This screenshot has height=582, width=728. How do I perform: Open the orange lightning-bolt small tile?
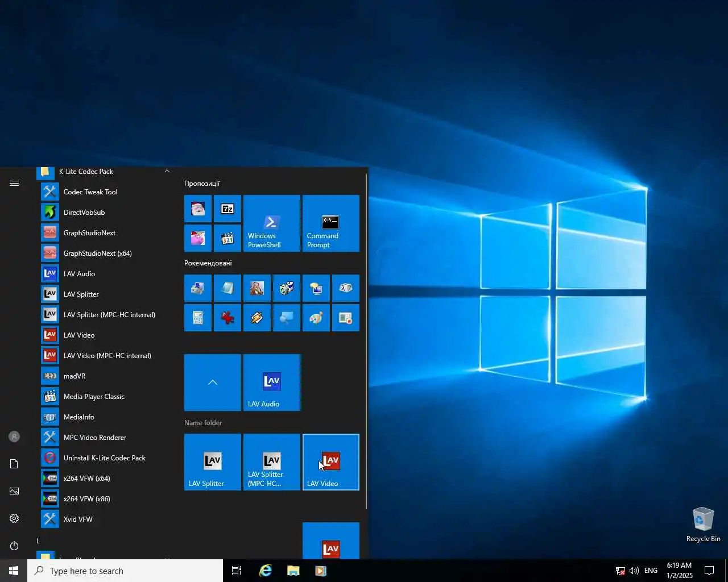pyautogui.click(x=257, y=318)
